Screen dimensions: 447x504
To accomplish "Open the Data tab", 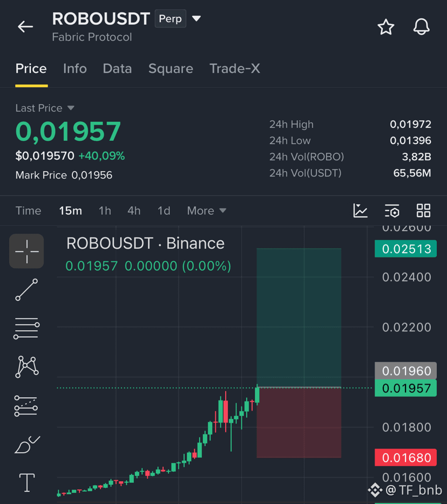I will click(117, 69).
